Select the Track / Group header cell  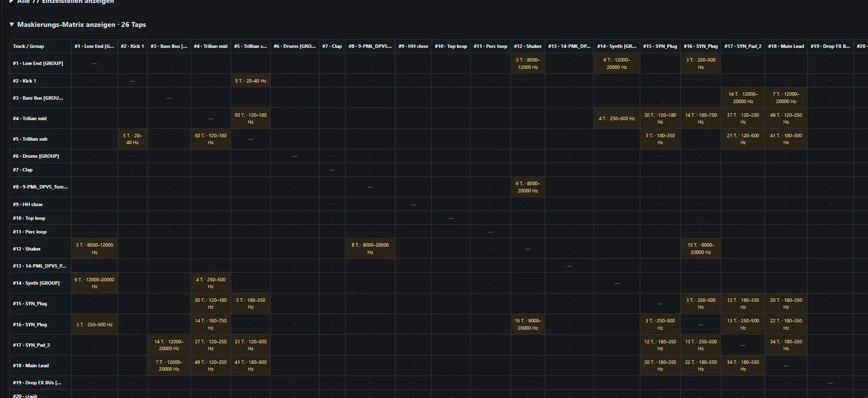pyautogui.click(x=40, y=46)
